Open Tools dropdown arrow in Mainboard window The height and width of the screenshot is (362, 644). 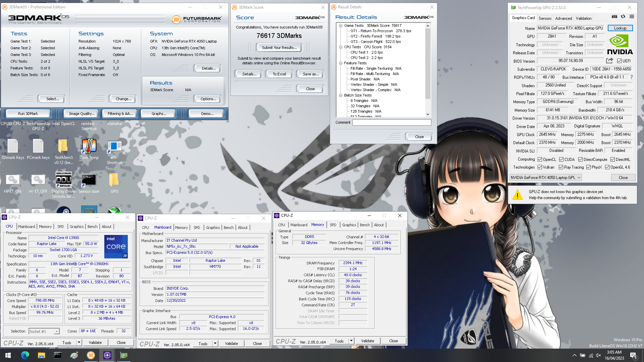point(215,344)
